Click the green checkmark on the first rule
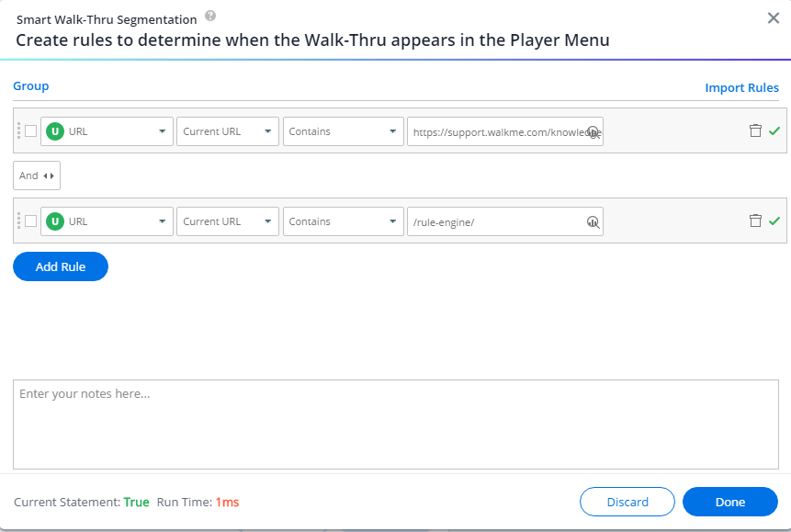The width and height of the screenshot is (791, 532). [x=774, y=130]
